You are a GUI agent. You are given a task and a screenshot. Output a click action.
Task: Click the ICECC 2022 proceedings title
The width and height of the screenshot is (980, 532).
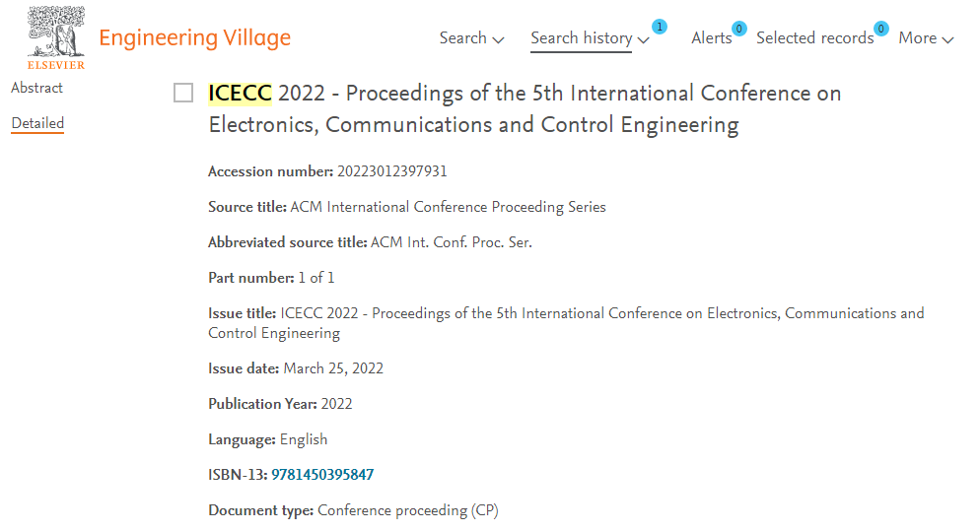tap(525, 108)
